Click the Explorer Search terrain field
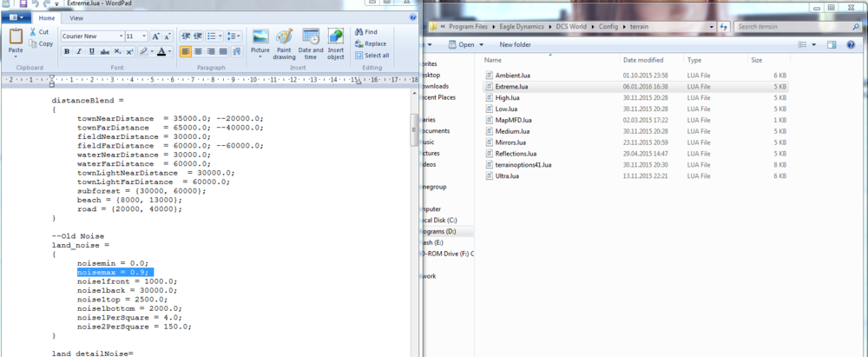 [x=798, y=27]
